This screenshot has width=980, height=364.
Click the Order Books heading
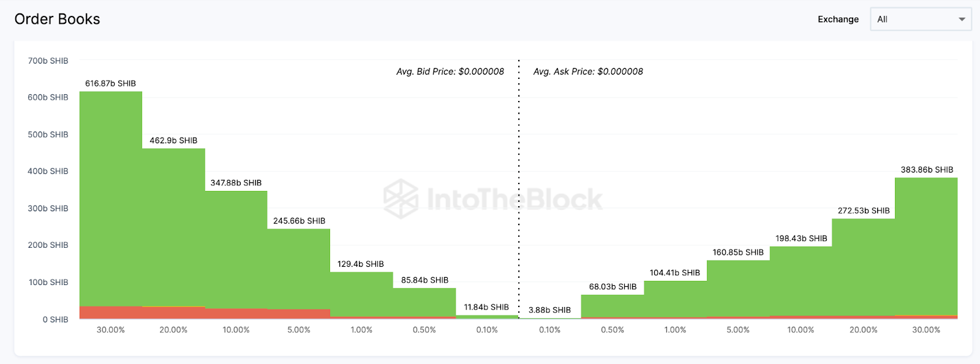click(x=57, y=20)
